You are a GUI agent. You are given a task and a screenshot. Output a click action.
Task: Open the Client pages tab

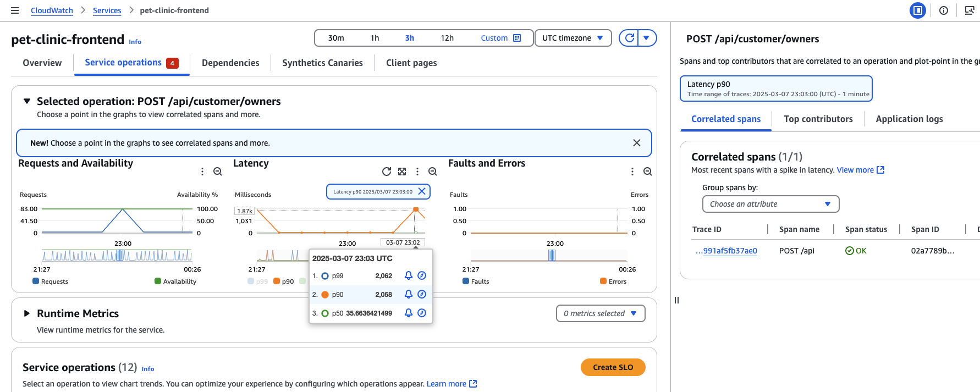[x=411, y=63]
